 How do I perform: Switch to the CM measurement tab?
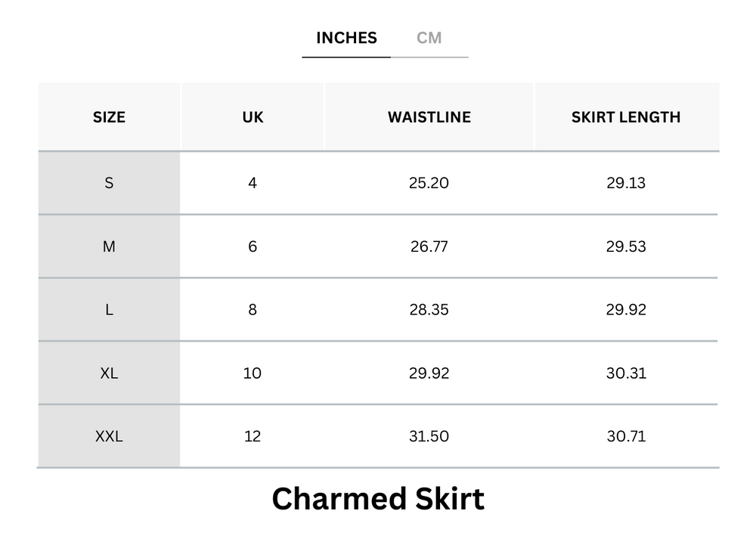point(429,37)
